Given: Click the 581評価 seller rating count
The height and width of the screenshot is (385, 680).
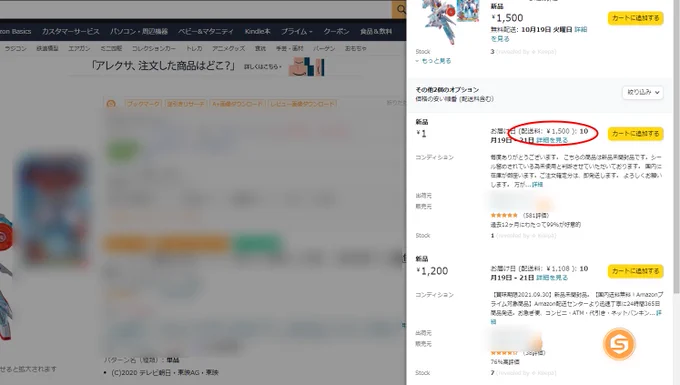Looking at the screenshot, I should coord(536,215).
